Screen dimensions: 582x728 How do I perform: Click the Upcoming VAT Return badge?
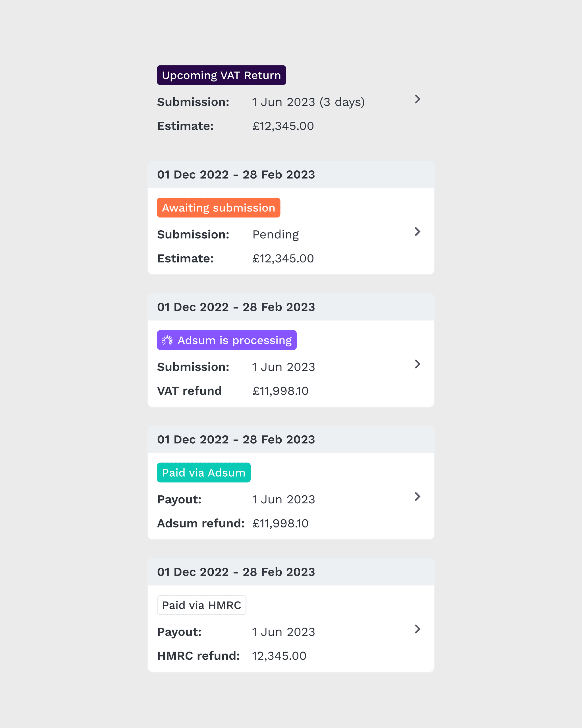pyautogui.click(x=221, y=75)
